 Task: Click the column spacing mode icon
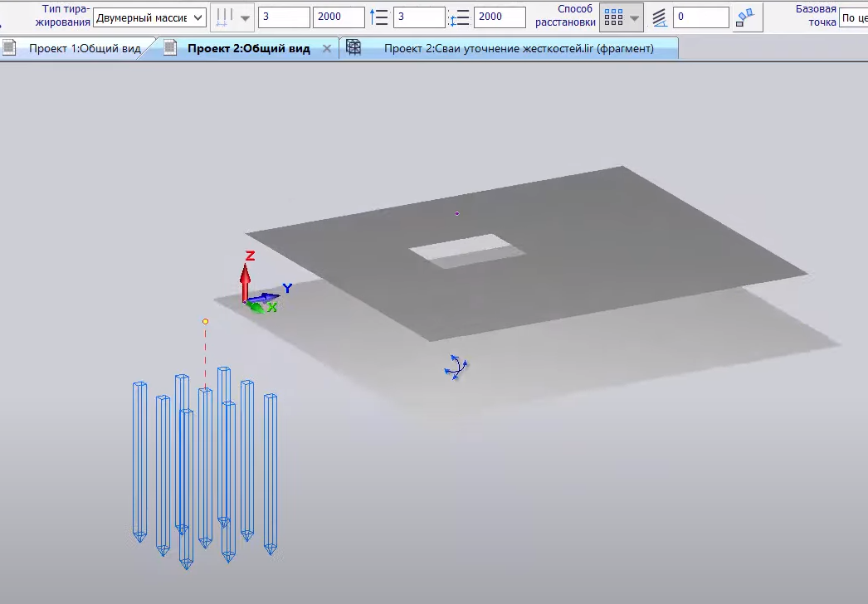(x=223, y=17)
